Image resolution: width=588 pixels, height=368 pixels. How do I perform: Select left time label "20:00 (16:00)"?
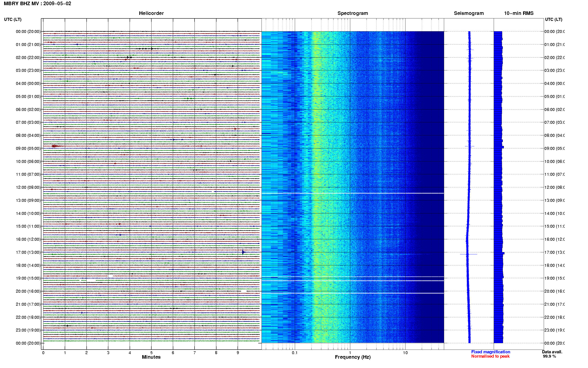[28, 291]
